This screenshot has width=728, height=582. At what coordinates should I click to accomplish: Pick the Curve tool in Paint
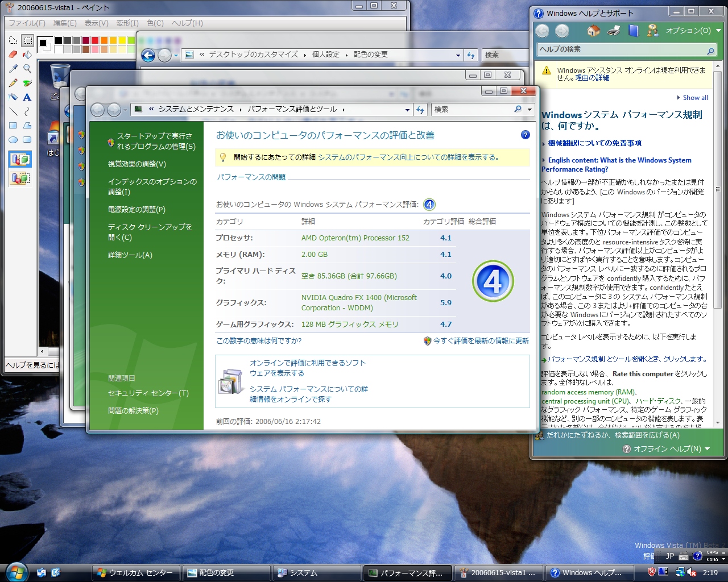pyautogui.click(x=27, y=111)
